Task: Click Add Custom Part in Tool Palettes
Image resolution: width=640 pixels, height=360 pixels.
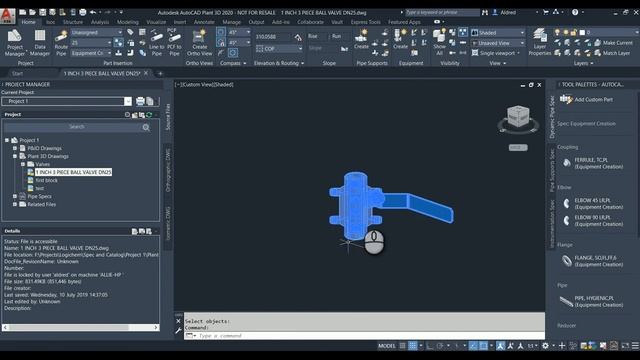Action: click(x=587, y=99)
